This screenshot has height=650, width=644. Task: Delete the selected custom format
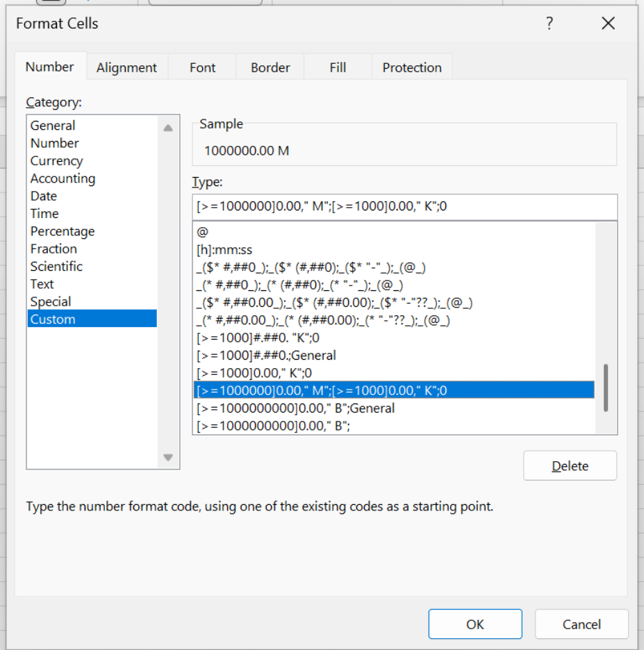click(570, 465)
